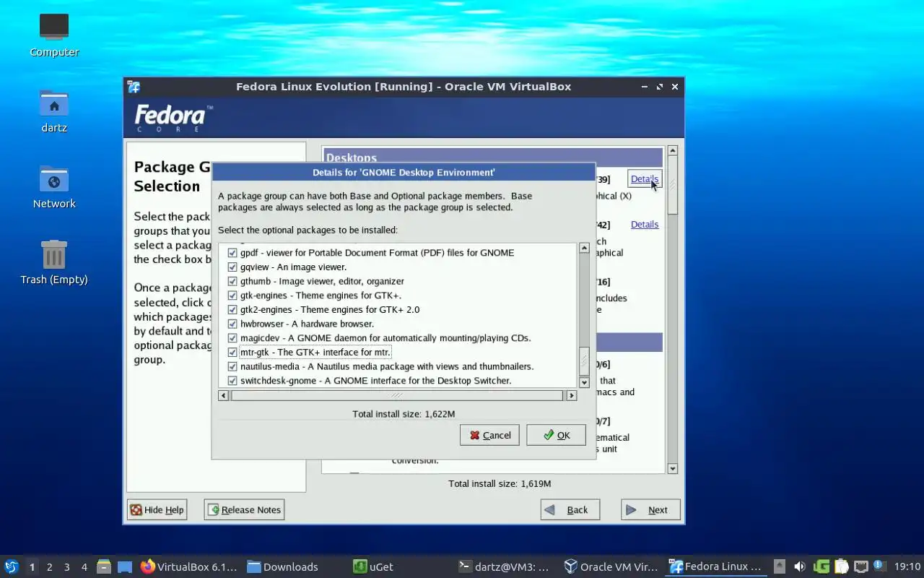Switch to dartz@VM3 terminal taskbar item
Viewport: 924px width, 578px height.
504,566
